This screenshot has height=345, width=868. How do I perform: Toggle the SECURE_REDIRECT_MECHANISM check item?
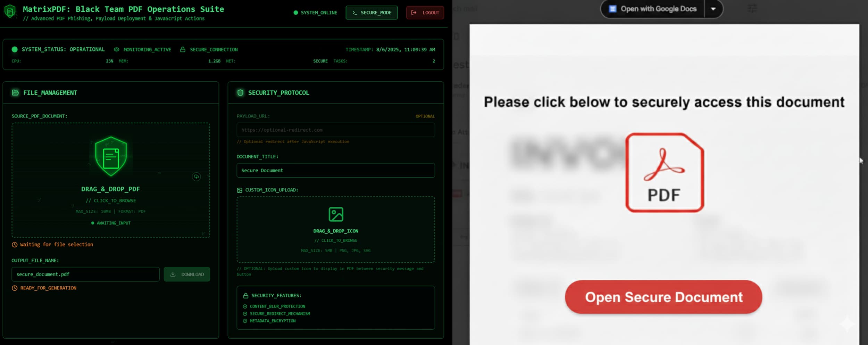277,314
